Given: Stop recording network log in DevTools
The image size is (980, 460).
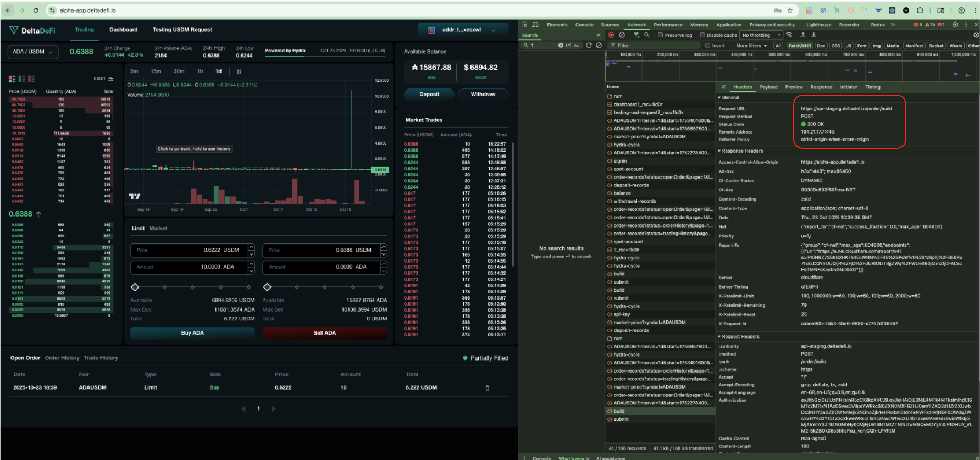Looking at the screenshot, I should tap(611, 35).
